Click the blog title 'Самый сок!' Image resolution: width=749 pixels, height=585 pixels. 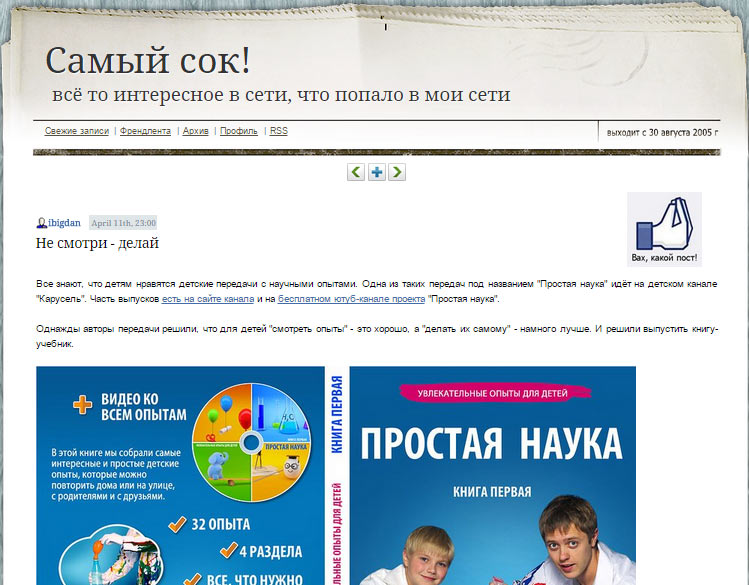[x=148, y=60]
